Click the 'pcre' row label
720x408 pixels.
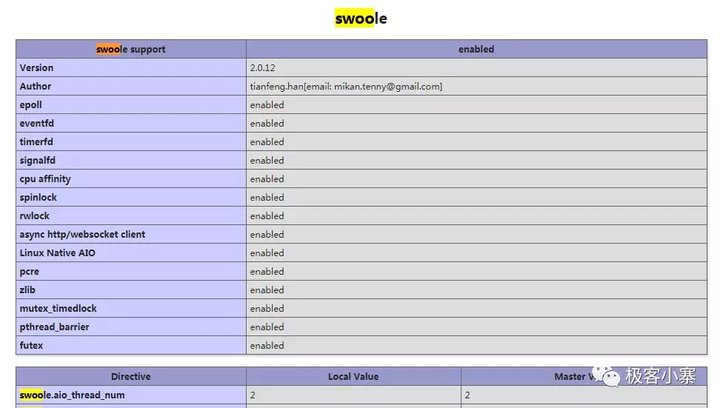click(29, 272)
